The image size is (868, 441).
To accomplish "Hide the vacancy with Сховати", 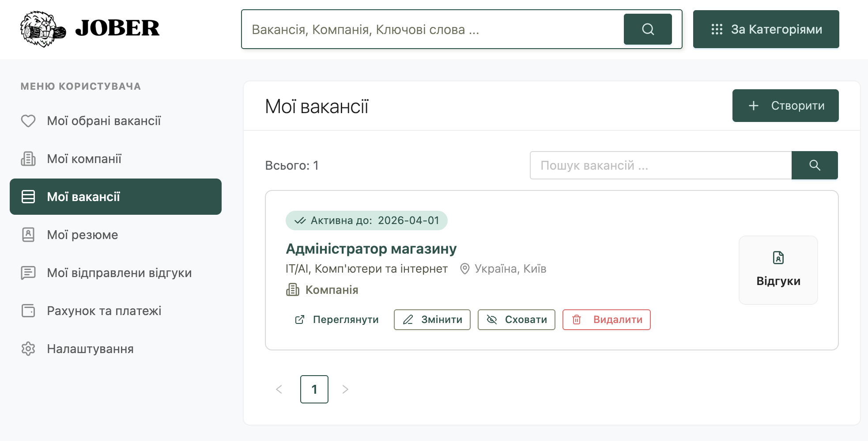I will (517, 319).
